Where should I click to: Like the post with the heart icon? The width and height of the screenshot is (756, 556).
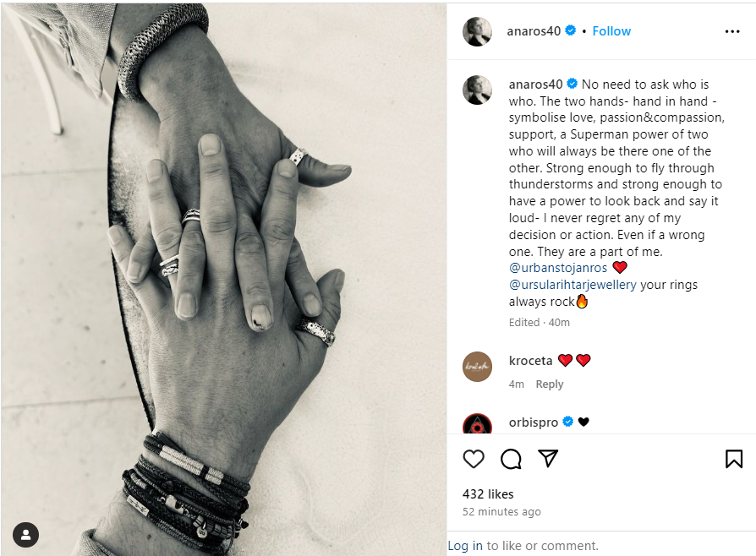pos(473,459)
